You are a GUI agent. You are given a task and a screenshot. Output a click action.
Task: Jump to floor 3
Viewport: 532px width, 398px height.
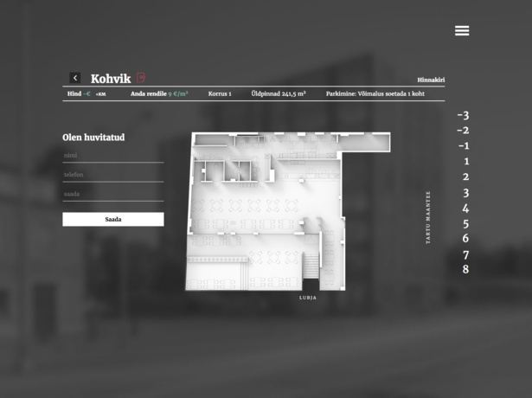click(x=466, y=193)
